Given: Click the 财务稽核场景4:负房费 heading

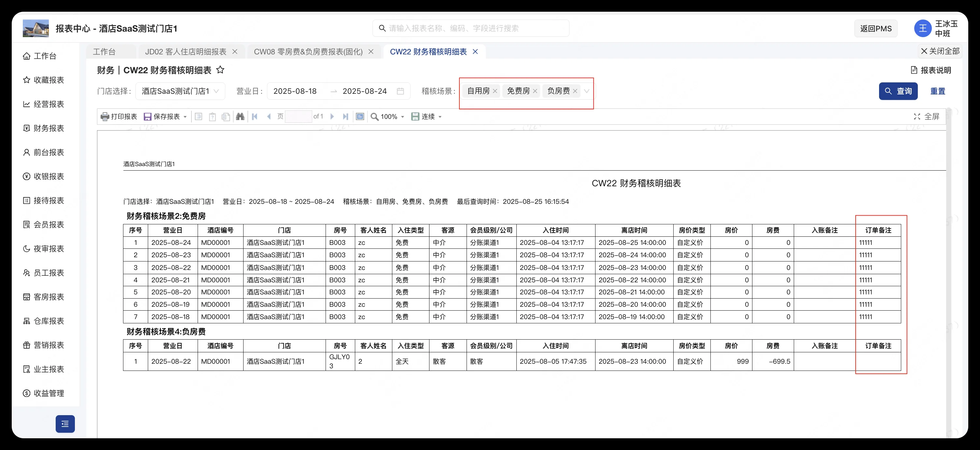Looking at the screenshot, I should pyautogui.click(x=166, y=332).
